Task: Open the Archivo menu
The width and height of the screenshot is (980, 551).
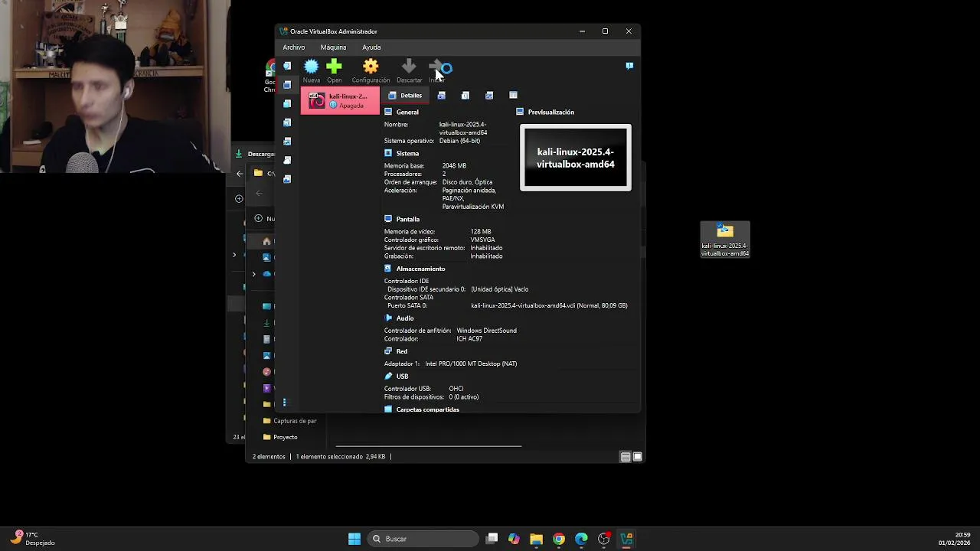Action: pos(293,47)
